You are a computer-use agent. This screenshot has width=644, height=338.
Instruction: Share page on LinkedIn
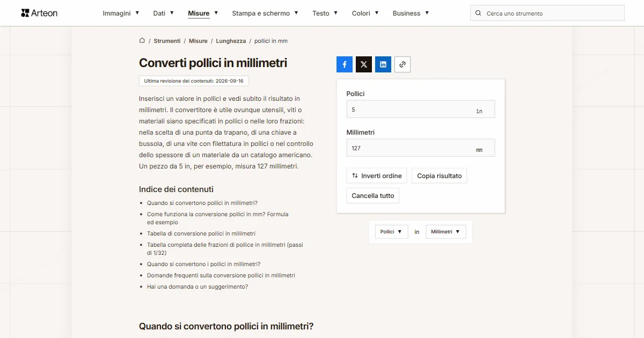(x=383, y=64)
